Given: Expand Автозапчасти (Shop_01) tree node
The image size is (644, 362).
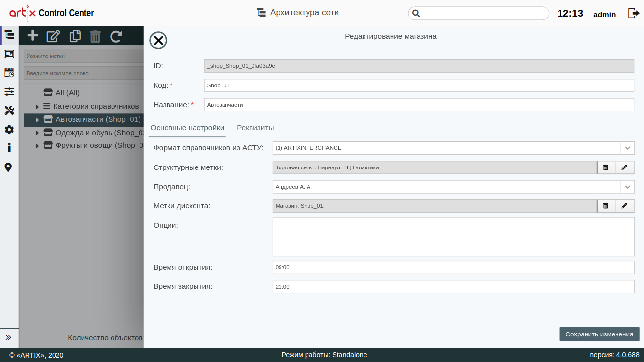Looking at the screenshot, I should click(37, 119).
